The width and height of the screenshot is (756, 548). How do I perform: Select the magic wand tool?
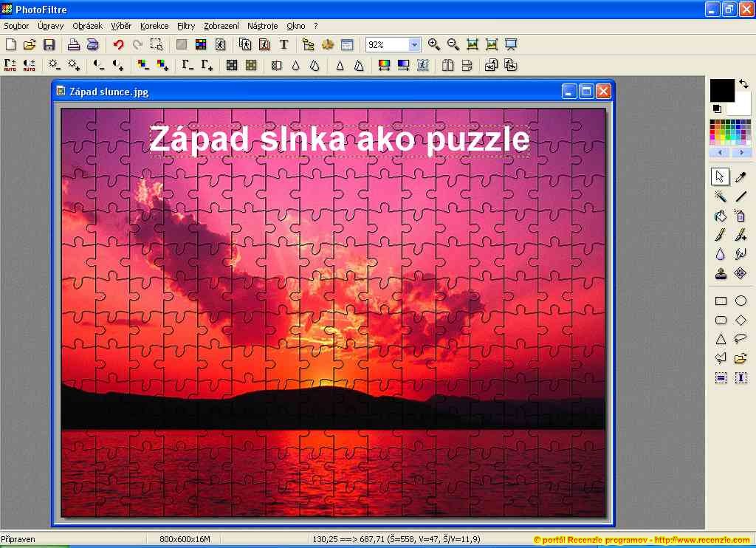click(x=721, y=196)
